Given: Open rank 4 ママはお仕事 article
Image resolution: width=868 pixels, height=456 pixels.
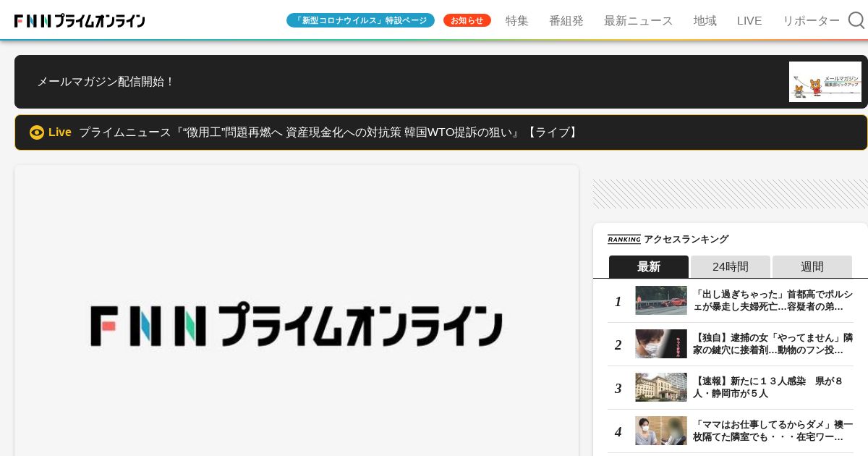Looking at the screenshot, I should (773, 431).
